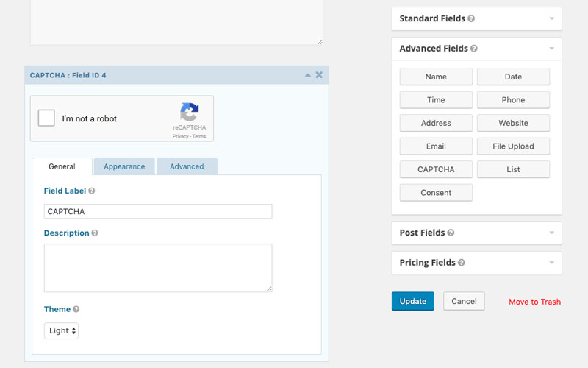Viewport: 588px width, 368px height.
Task: Expand the Standard Fields panel
Action: 551,18
